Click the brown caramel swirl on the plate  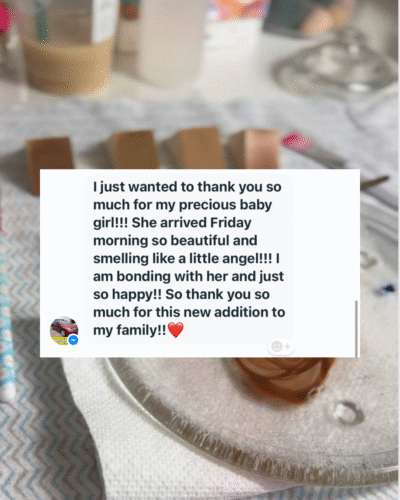283,377
